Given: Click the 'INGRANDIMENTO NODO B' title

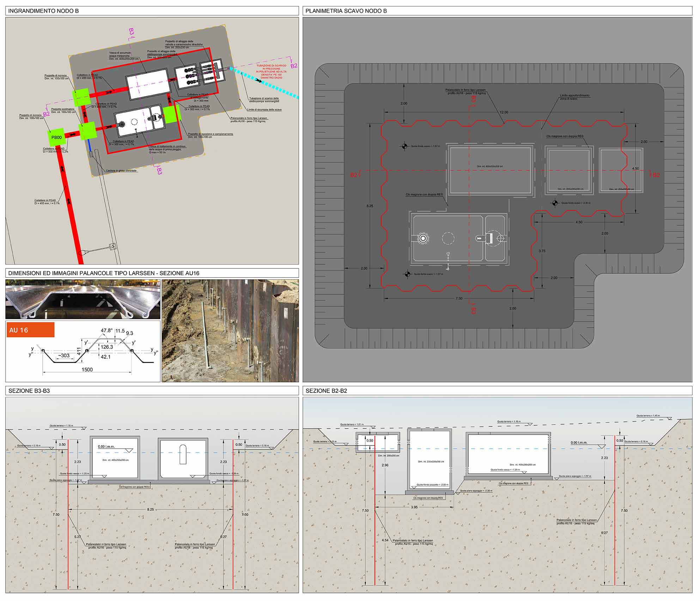Looking at the screenshot, I should [x=43, y=11].
